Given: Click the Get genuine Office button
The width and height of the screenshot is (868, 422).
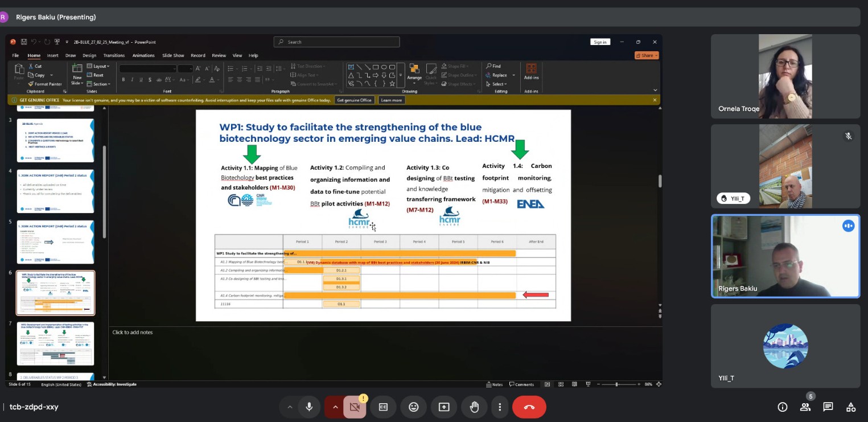Looking at the screenshot, I should click(354, 100).
